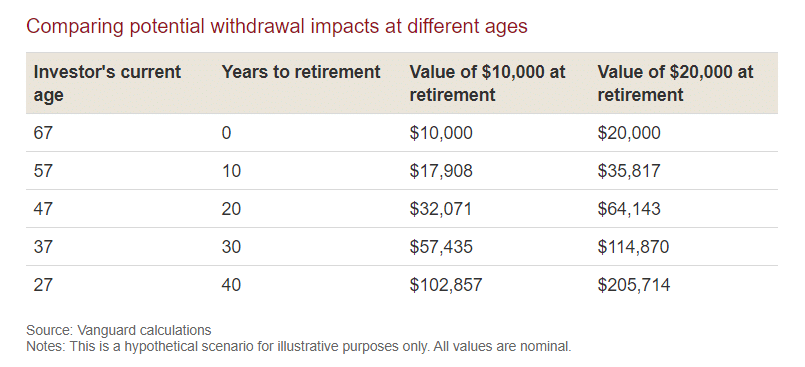Select the $205,714 value cell
805x367 pixels.
point(634,285)
